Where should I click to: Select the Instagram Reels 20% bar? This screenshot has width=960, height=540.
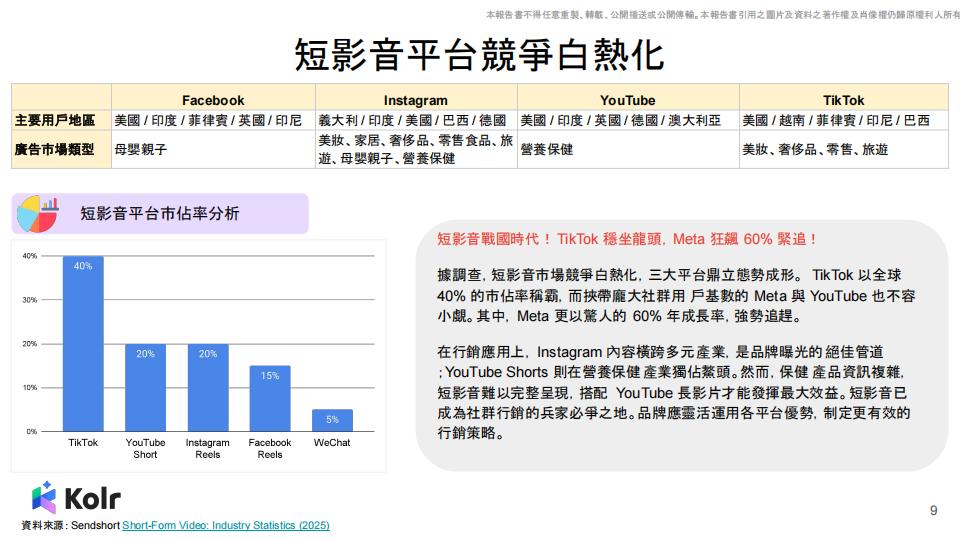click(208, 388)
